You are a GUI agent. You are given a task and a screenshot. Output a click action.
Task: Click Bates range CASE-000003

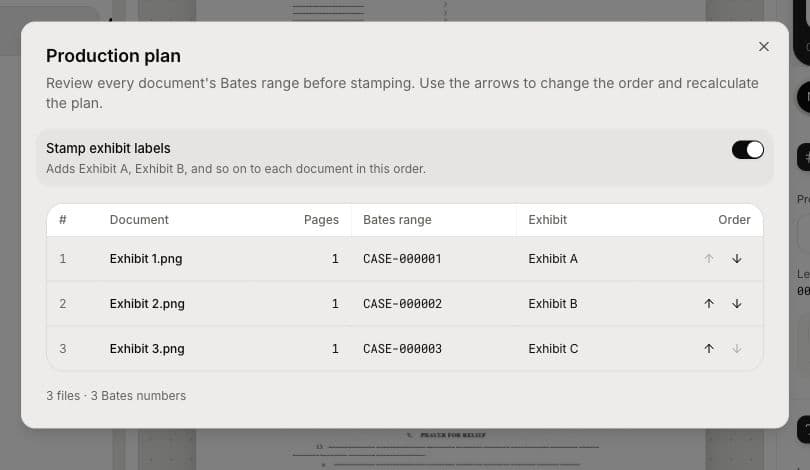click(402, 349)
